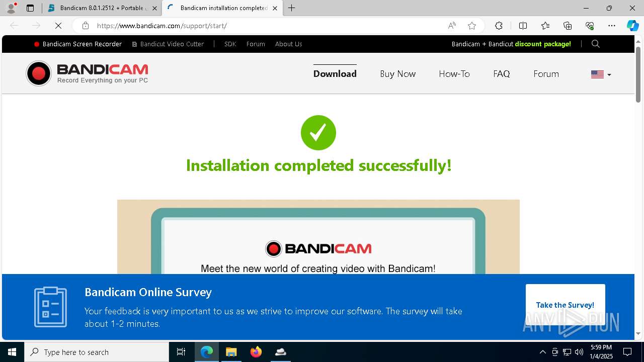This screenshot has width=644, height=362.
Task: Open the Collections icon
Action: click(568, 26)
